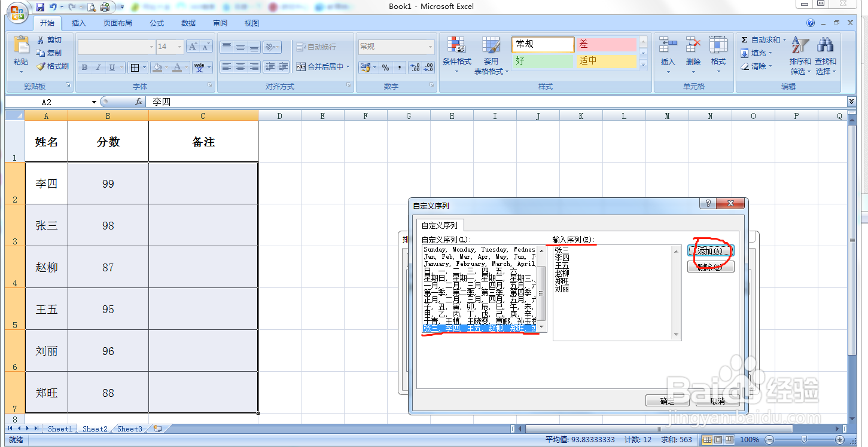The height and width of the screenshot is (447, 868).
Task: Select 'Sunday, Monday, Tuesday' list entry
Action: click(479, 250)
